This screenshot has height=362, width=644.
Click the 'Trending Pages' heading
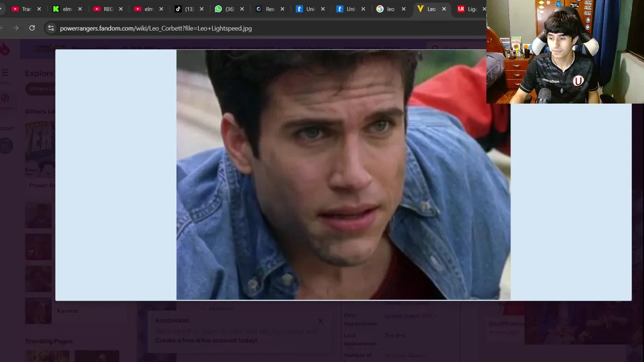pos(49,341)
